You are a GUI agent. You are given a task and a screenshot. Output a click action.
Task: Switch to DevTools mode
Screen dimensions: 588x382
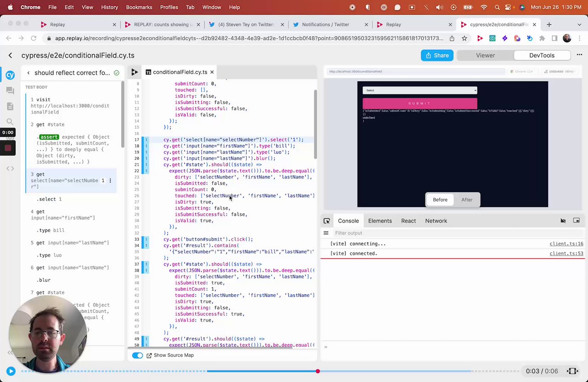(542, 55)
